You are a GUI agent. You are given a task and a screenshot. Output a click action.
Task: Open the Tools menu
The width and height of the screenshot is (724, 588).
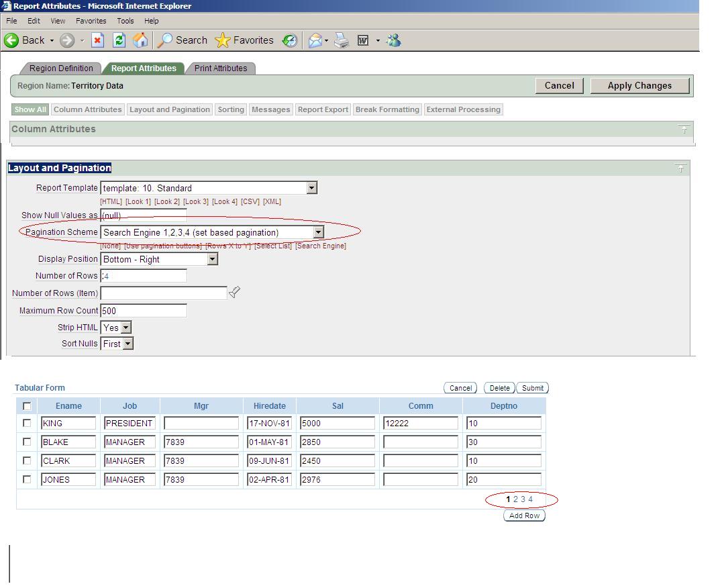click(x=125, y=21)
